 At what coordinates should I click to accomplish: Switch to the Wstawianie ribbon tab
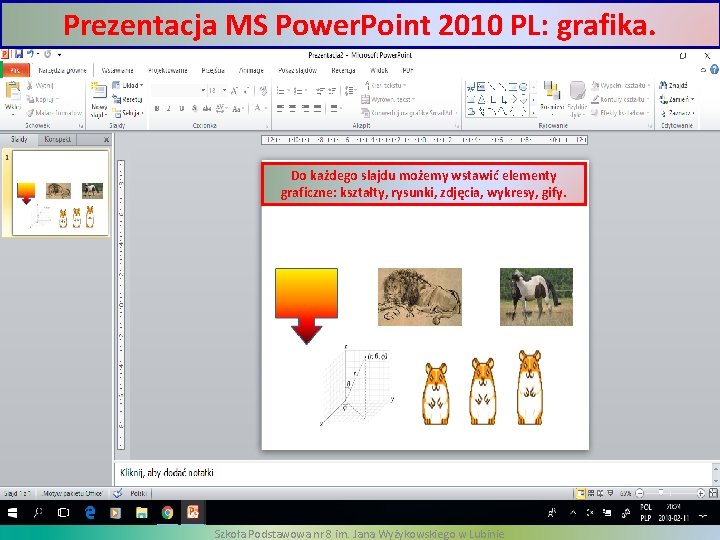(x=117, y=70)
